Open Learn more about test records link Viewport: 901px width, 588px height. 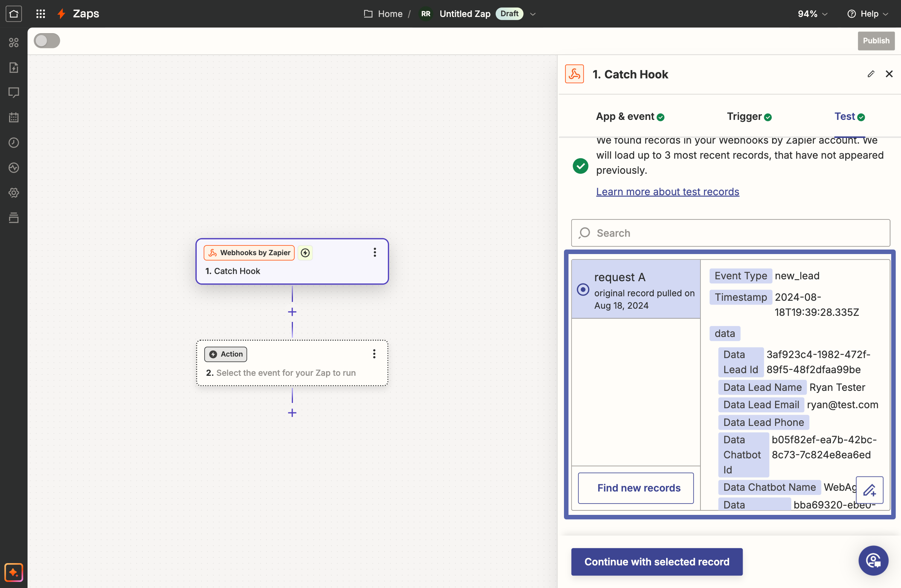click(x=667, y=192)
